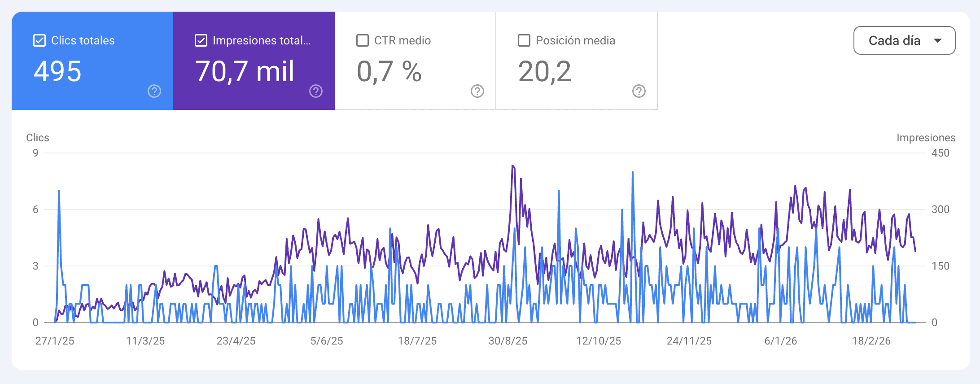The width and height of the screenshot is (980, 384).
Task: Select the 495 total clicks value
Action: 57,71
